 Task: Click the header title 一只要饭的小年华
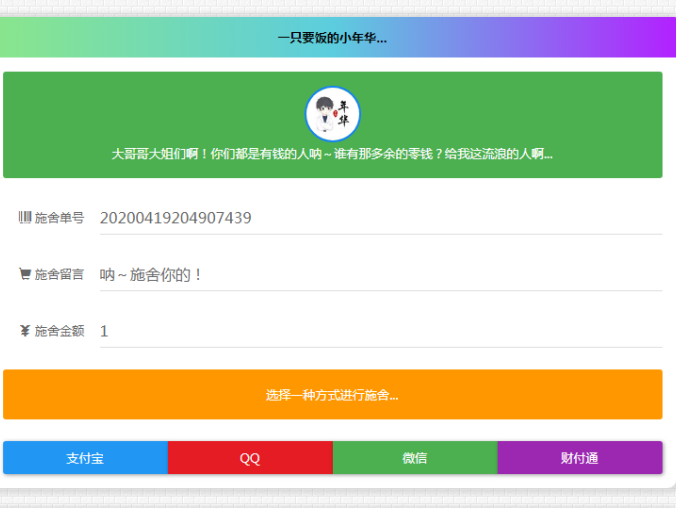332,38
